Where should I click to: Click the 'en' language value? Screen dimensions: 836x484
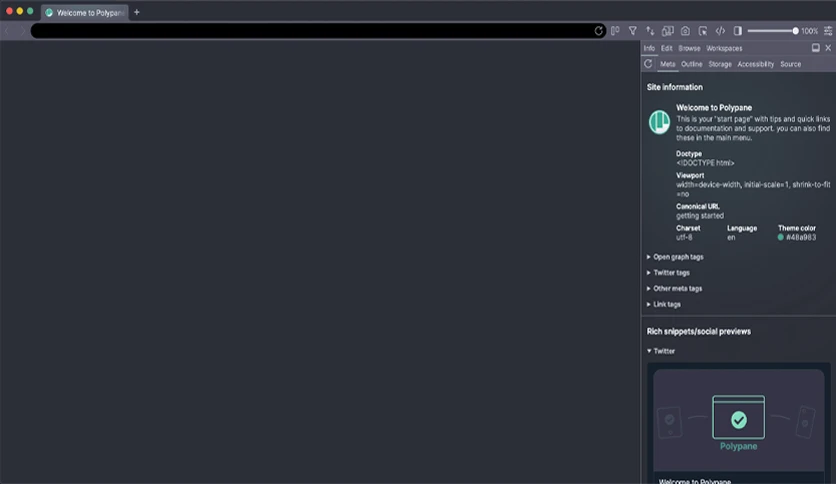(x=731, y=237)
